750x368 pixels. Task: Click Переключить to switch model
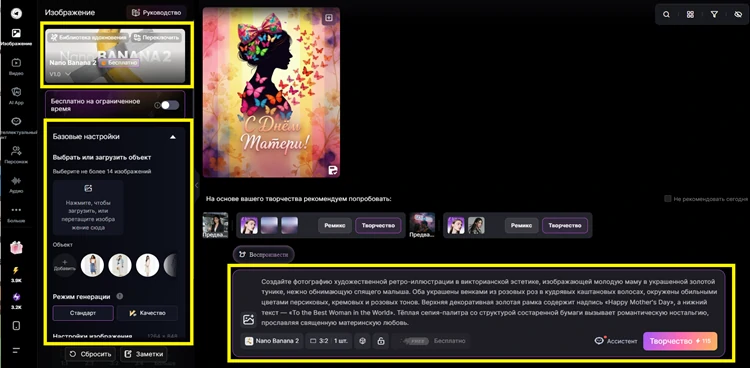(156, 37)
